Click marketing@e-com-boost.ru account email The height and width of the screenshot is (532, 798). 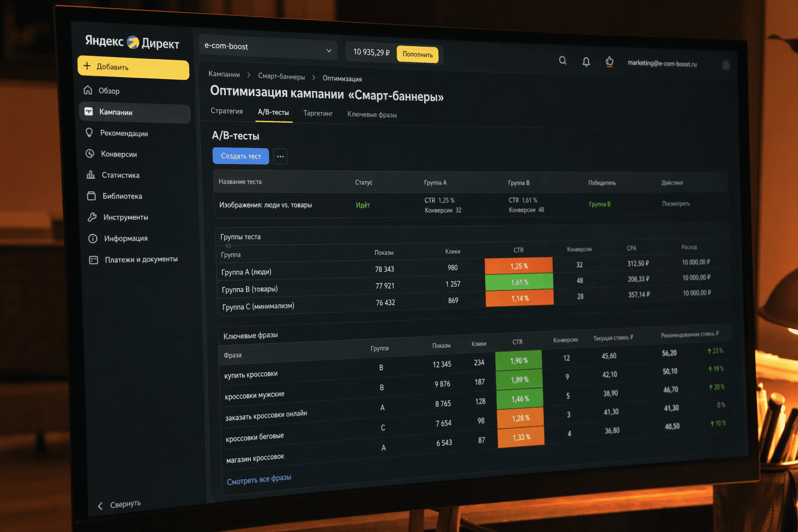[662, 63]
